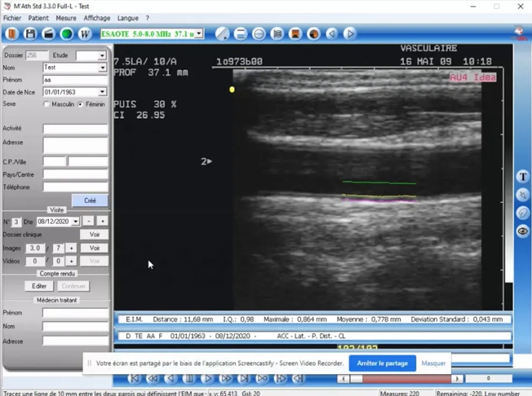Jump to first frame in playback bar

pos(135,378)
